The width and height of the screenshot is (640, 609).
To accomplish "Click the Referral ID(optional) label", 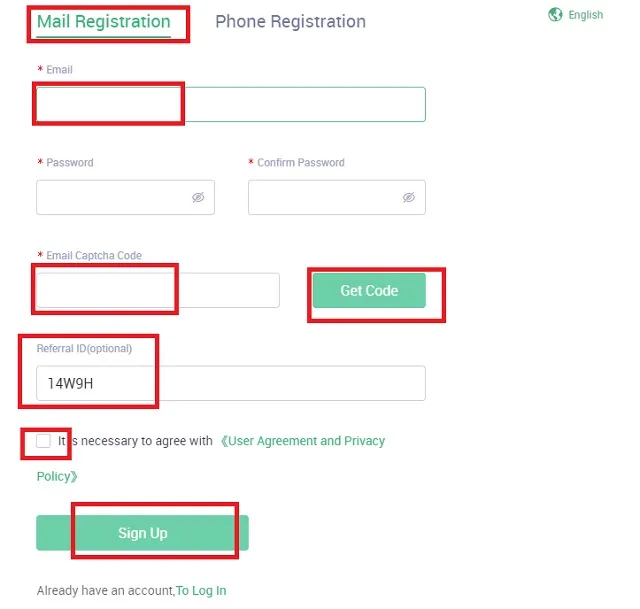I will point(84,348).
